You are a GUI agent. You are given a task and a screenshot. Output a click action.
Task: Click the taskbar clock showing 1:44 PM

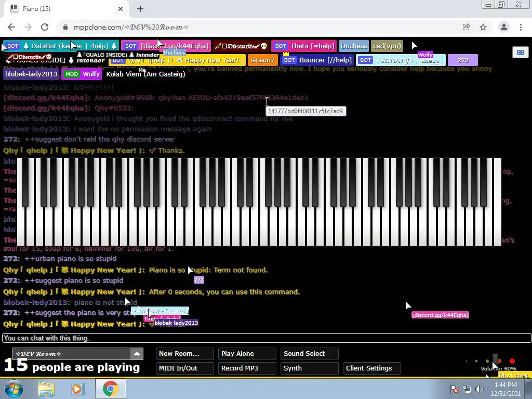(506, 389)
